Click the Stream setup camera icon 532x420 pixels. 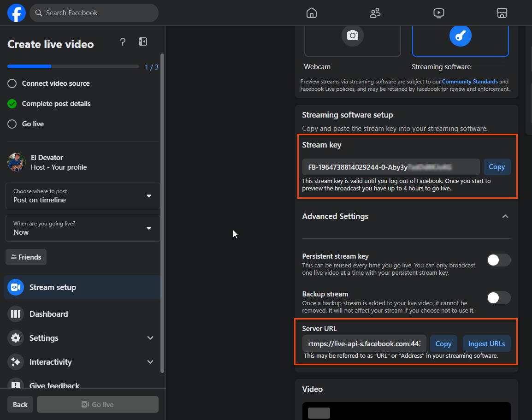coord(16,287)
